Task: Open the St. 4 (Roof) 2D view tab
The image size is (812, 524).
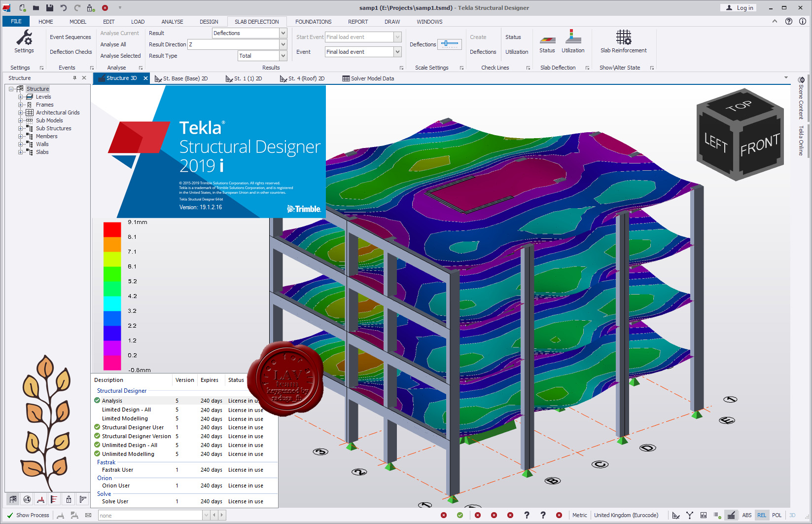Action: coord(302,78)
